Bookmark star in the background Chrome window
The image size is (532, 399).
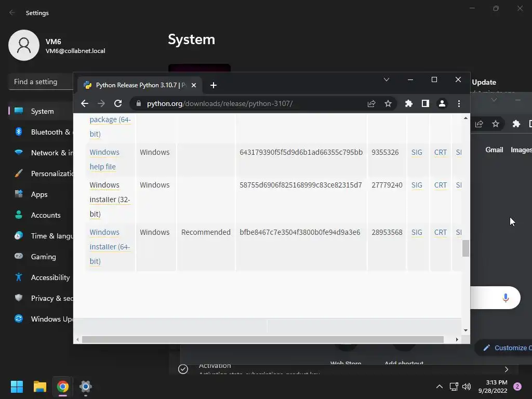coord(496,124)
